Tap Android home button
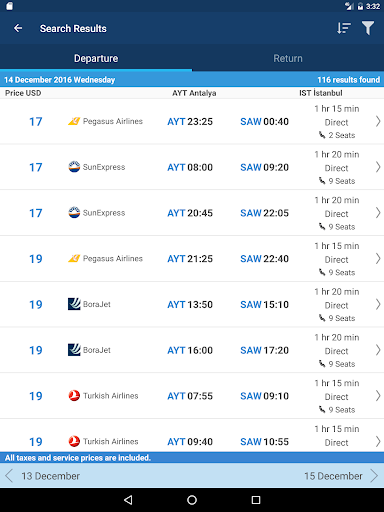The image size is (384, 512). pyautogui.click(x=192, y=500)
